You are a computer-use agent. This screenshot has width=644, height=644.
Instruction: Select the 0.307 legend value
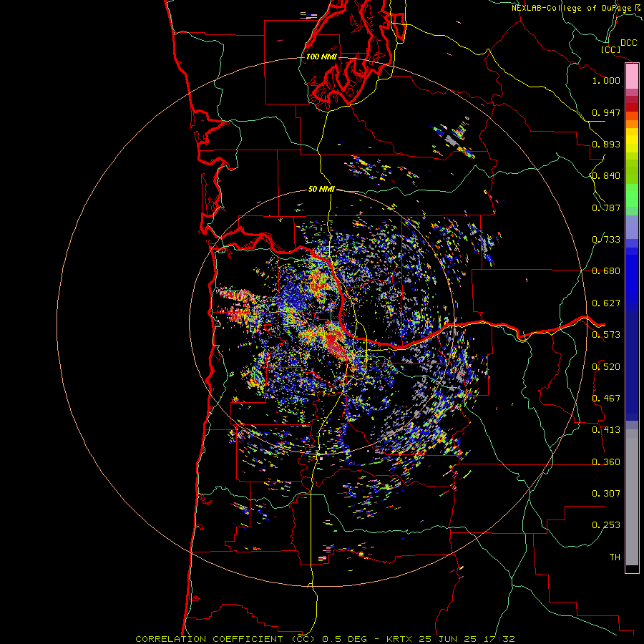coord(606,494)
